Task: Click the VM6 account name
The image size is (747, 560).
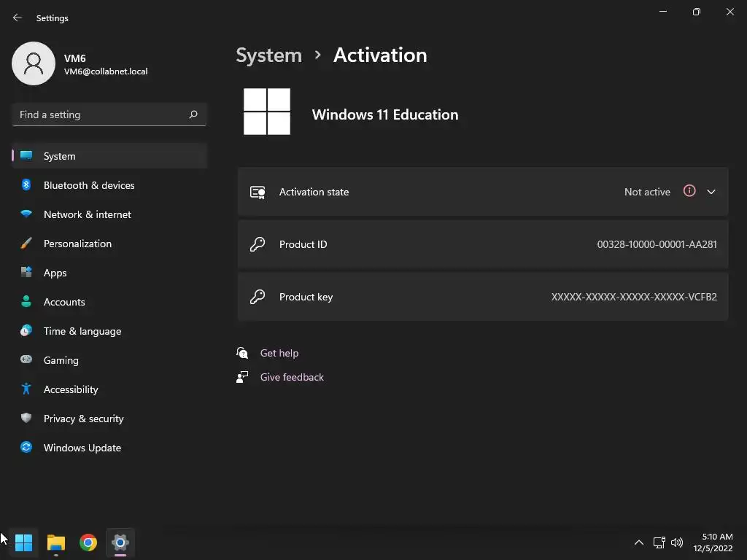Action: (x=75, y=58)
